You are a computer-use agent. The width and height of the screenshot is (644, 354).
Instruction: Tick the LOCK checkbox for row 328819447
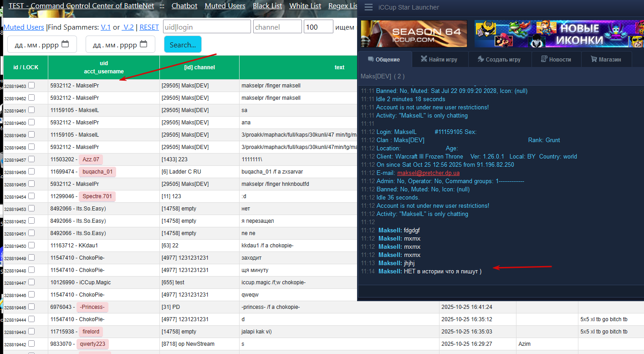(31, 282)
